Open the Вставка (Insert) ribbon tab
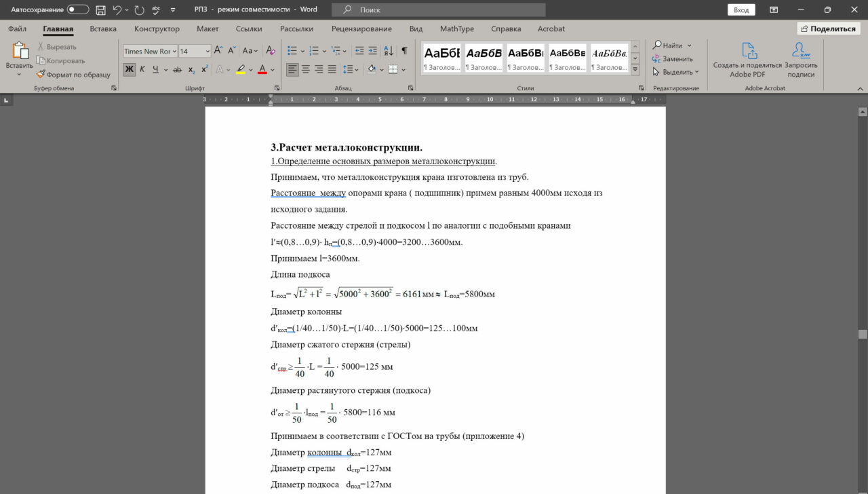 point(103,29)
